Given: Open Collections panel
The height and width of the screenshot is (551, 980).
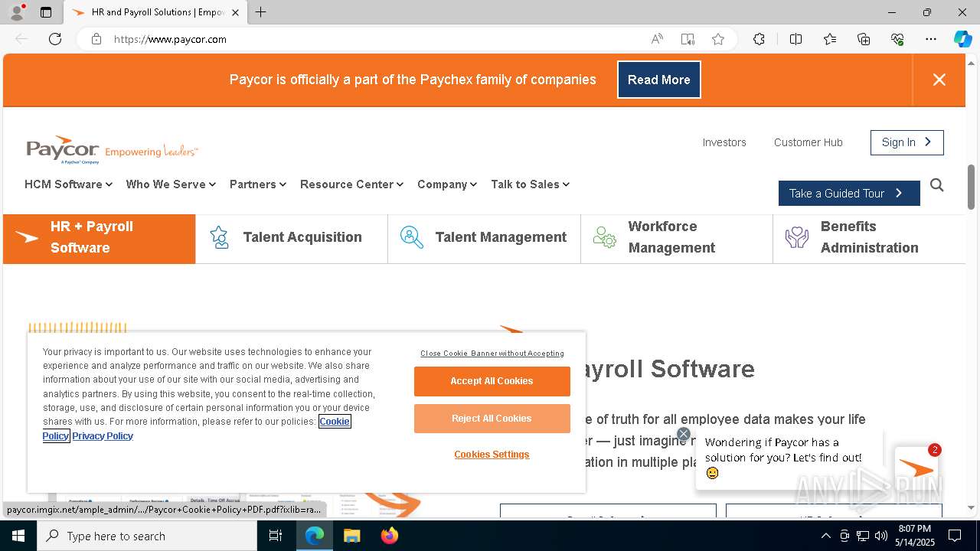Looking at the screenshot, I should pyautogui.click(x=864, y=39).
